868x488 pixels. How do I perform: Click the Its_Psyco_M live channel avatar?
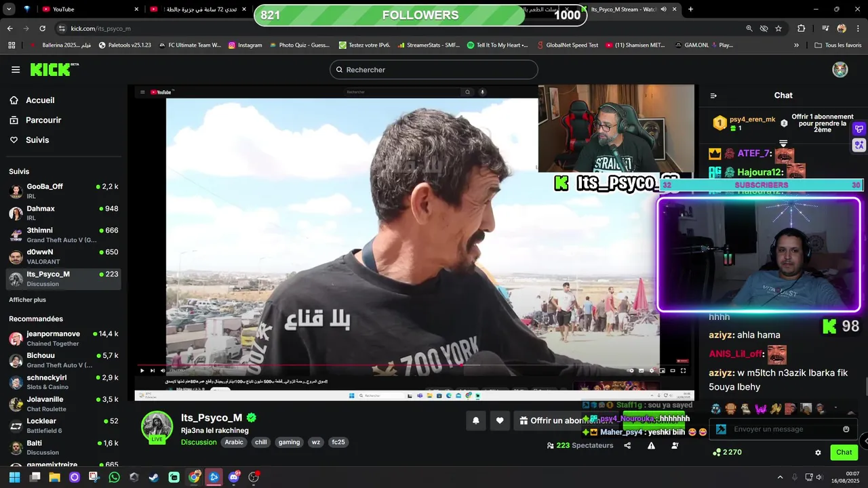[157, 426]
